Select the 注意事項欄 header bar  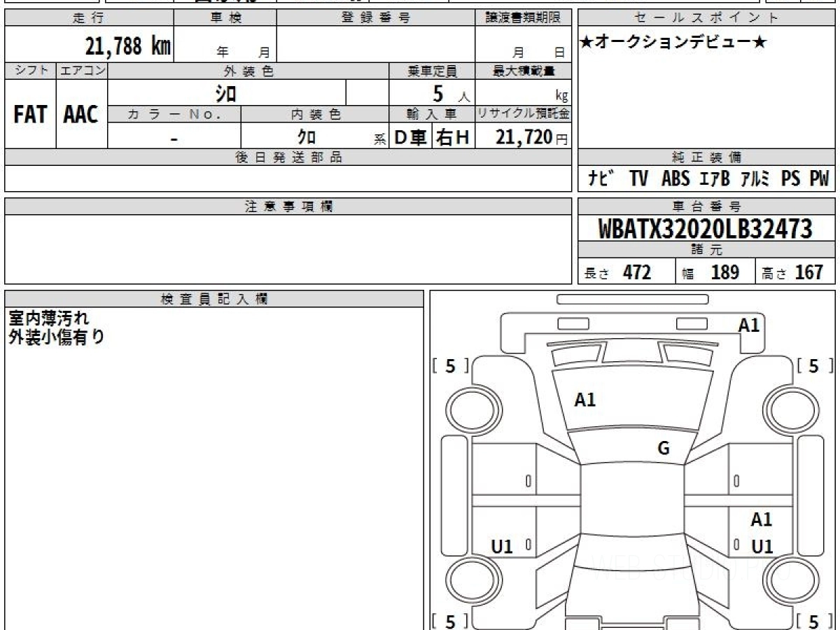[x=288, y=206]
